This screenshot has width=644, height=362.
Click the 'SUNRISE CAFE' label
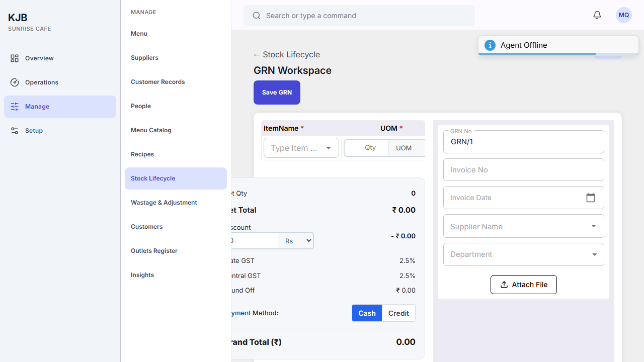(29, 29)
